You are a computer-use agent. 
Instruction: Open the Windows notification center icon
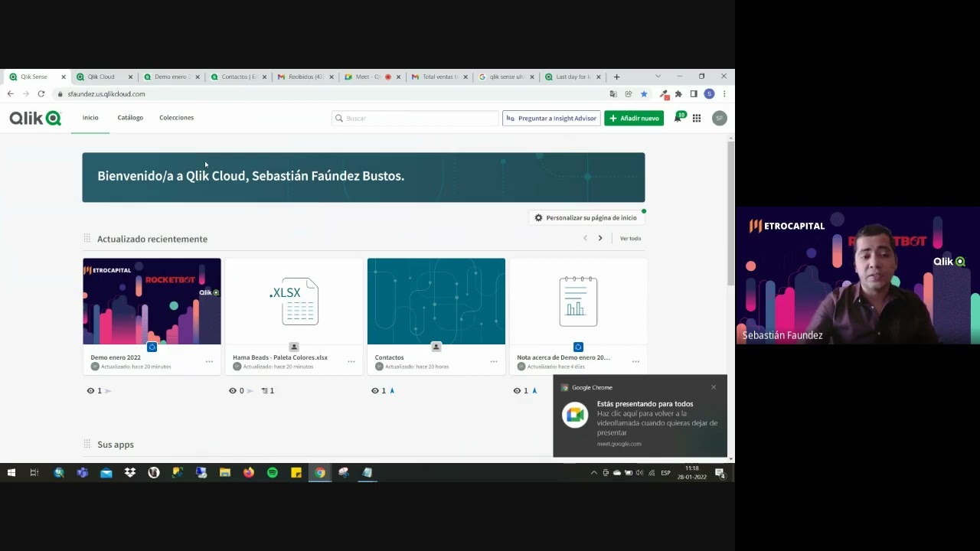click(x=720, y=473)
